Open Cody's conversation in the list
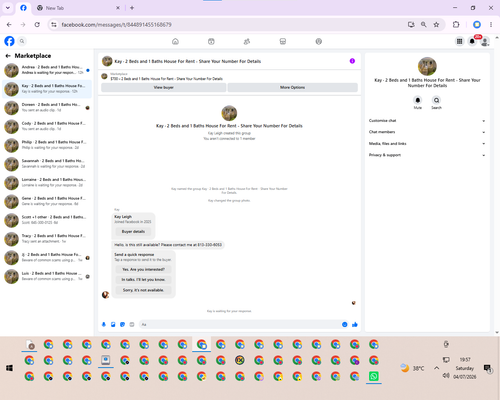Viewport: 500px width, 400px height. (47, 126)
